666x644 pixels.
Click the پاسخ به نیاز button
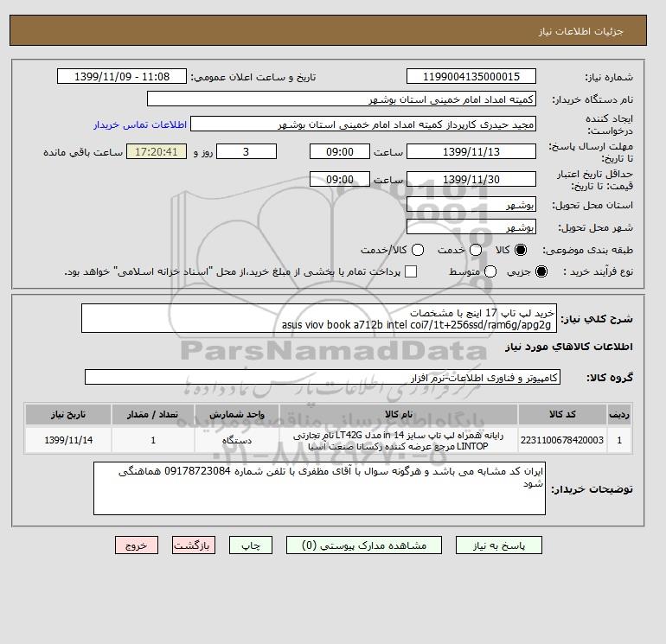[x=499, y=545]
